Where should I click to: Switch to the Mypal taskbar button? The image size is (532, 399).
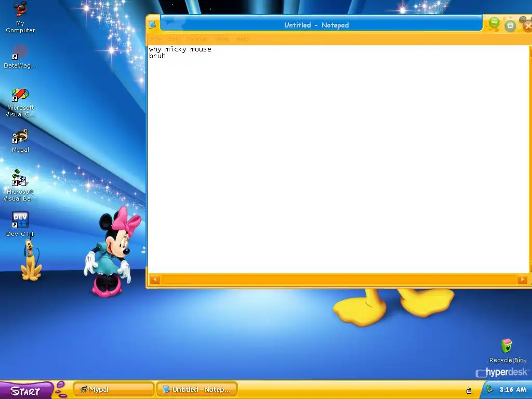pos(113,390)
